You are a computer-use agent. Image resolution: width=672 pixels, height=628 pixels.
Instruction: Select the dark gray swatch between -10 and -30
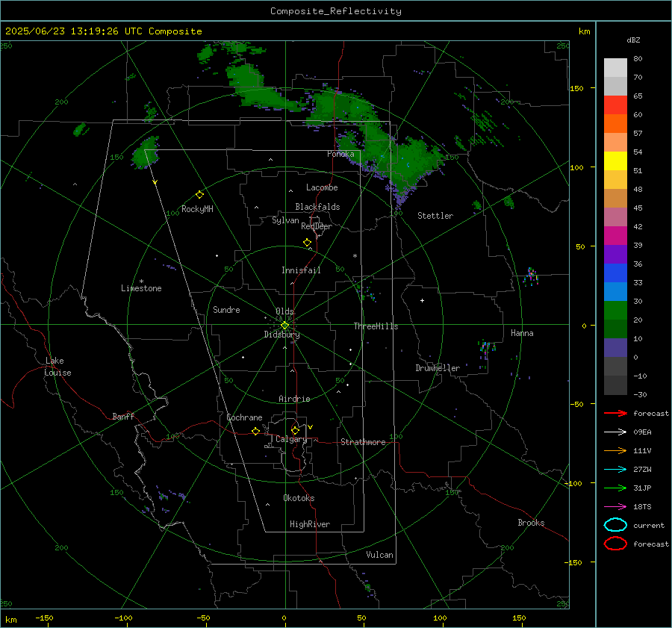(x=615, y=385)
